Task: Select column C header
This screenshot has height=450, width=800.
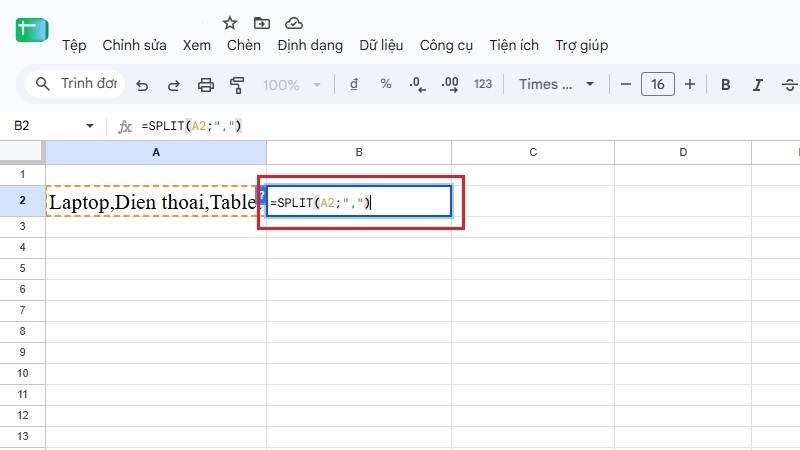Action: [x=533, y=153]
